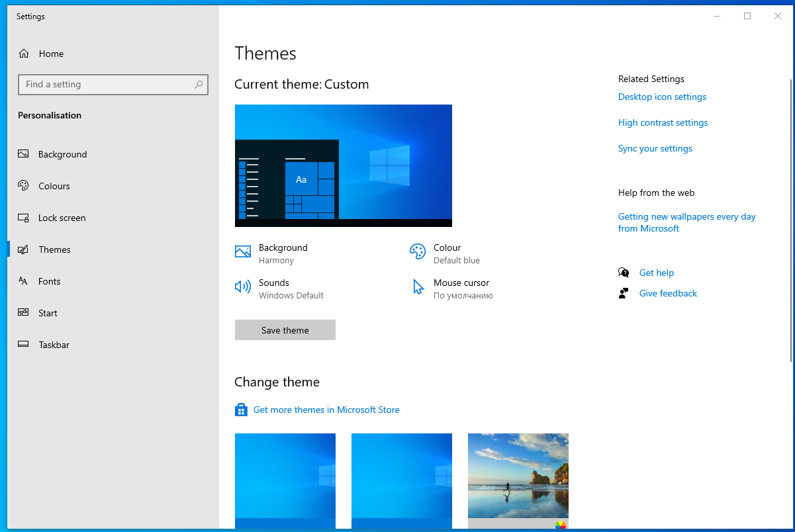Click Background Harmony setting text
This screenshot has height=532, width=795.
pos(283,254)
